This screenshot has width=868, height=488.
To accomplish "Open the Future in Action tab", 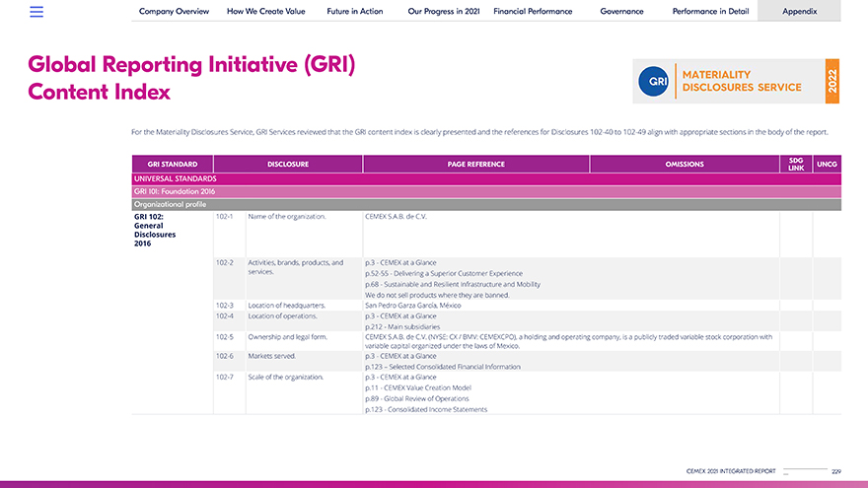I will [355, 11].
